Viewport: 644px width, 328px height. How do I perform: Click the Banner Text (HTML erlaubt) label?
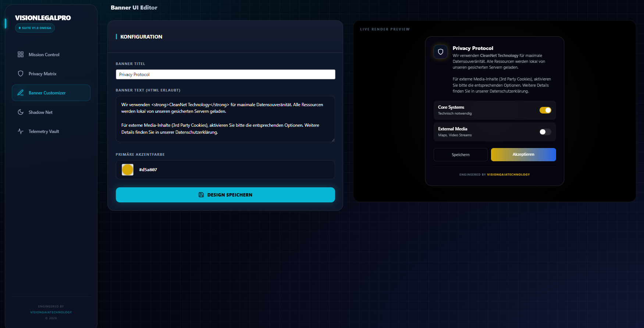[148, 90]
